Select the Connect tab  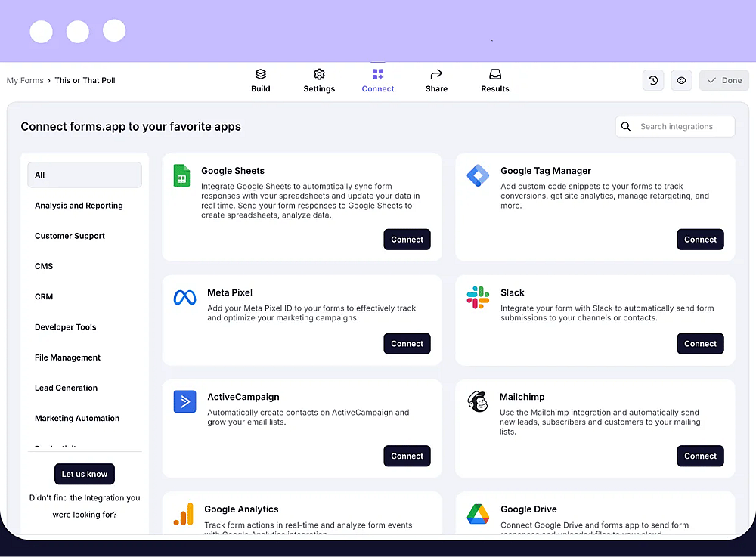378,80
